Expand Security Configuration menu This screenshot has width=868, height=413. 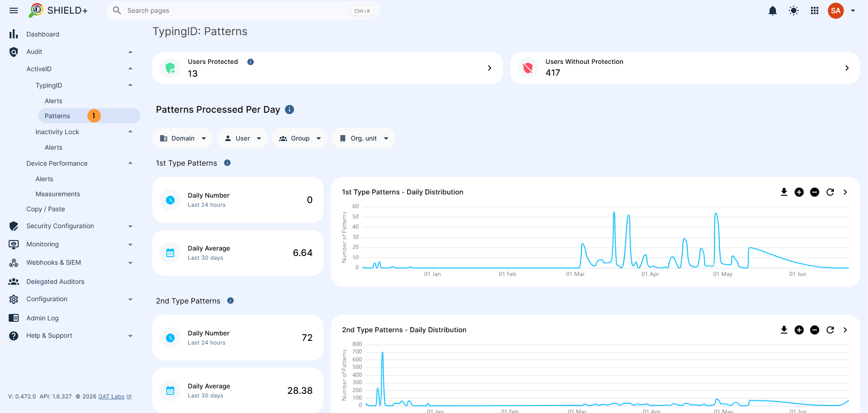tap(130, 226)
